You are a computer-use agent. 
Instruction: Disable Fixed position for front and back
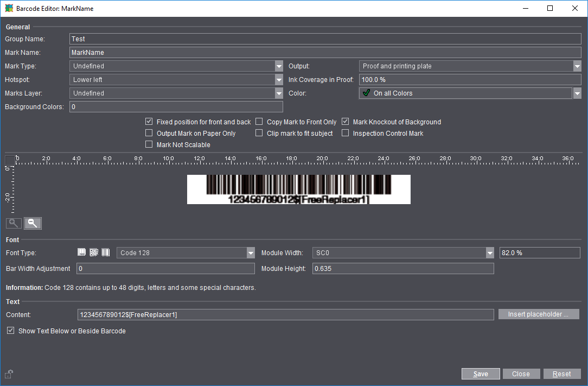(x=149, y=122)
